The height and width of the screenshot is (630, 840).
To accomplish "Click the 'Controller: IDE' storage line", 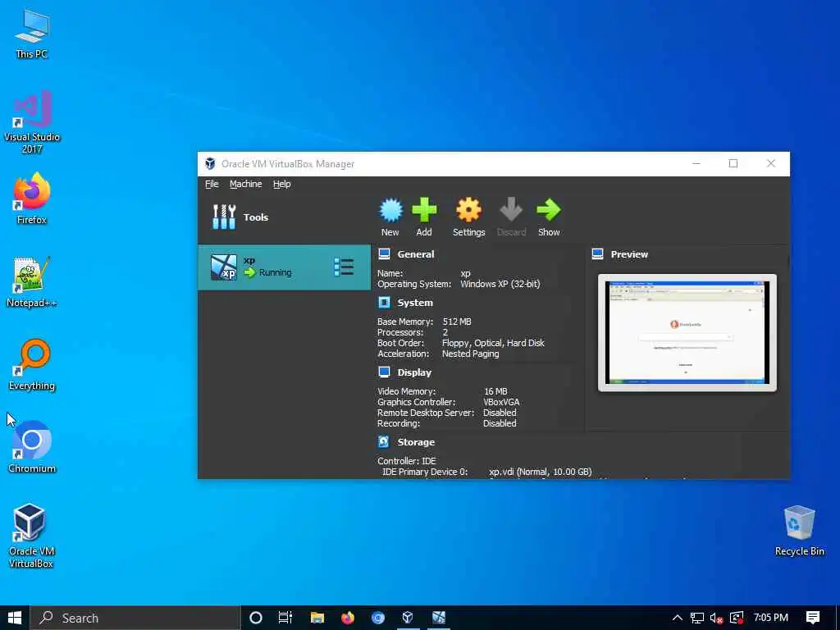I will tap(407, 461).
